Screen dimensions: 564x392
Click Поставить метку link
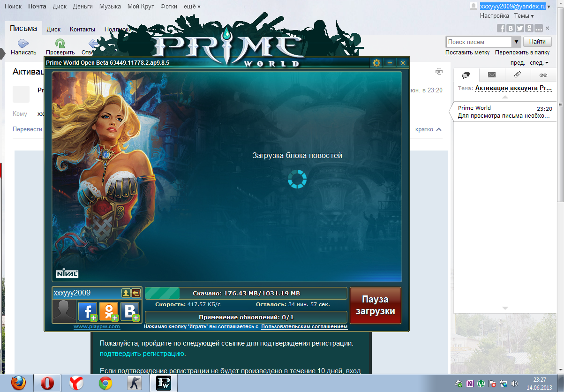(x=467, y=53)
